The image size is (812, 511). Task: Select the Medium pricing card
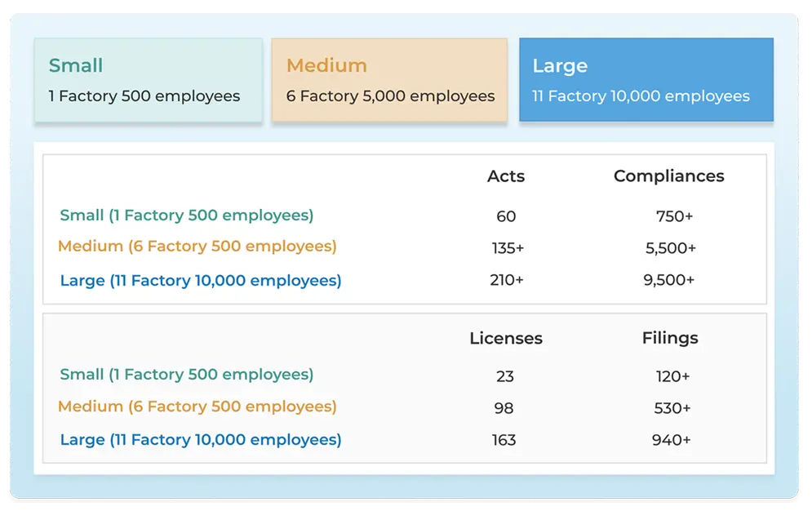[389, 79]
